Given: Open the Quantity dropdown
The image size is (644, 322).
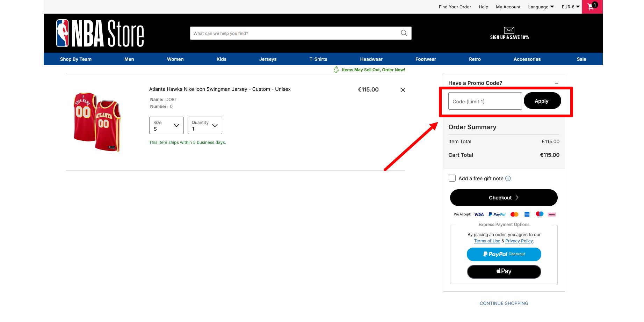Looking at the screenshot, I should click(205, 125).
